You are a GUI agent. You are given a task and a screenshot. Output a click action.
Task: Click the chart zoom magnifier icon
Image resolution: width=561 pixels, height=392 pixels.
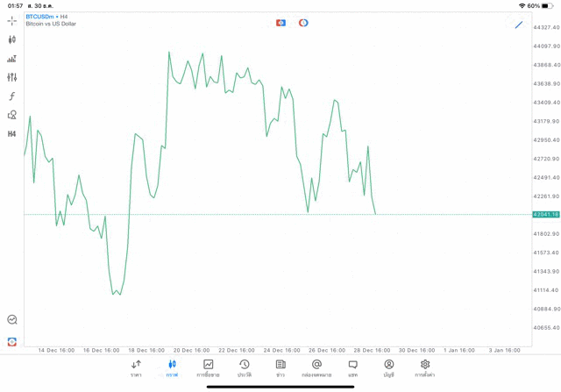[11, 320]
